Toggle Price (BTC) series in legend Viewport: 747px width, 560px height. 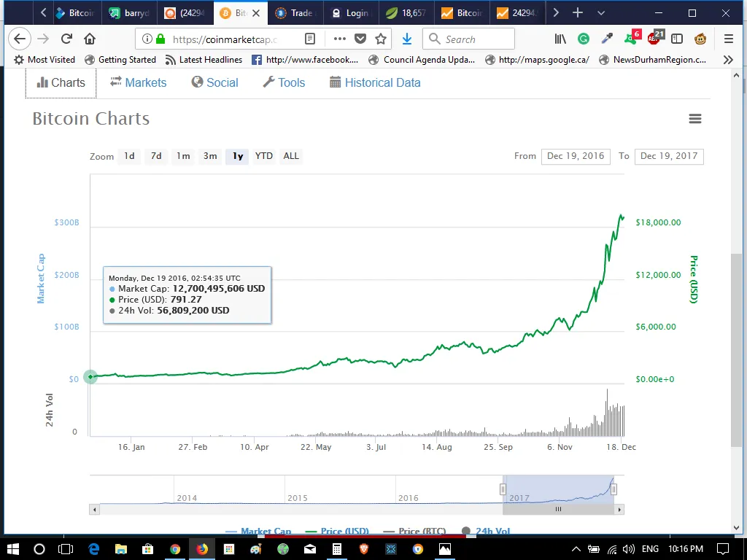point(414,531)
